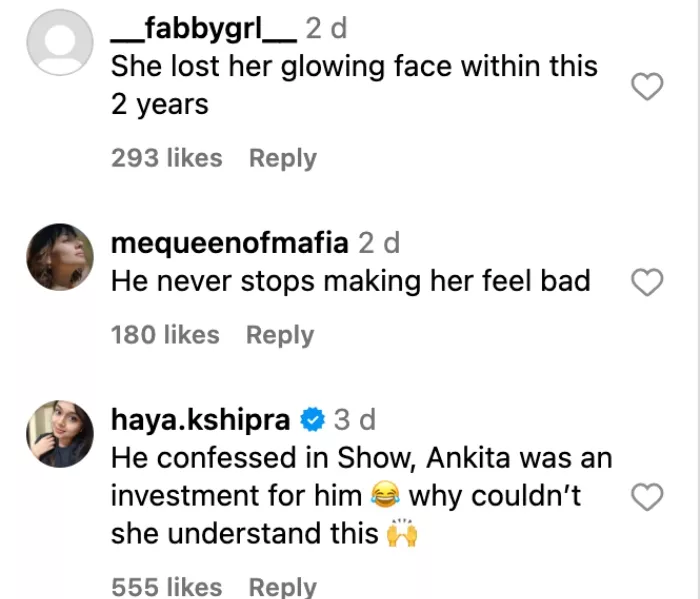View the 293 likes list

(166, 158)
